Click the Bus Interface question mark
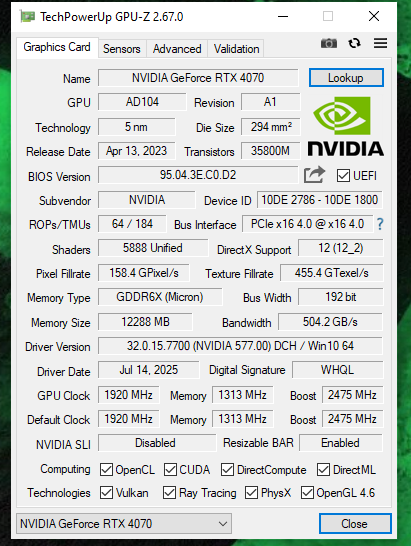Screen dimensions: 411x546 380,224
